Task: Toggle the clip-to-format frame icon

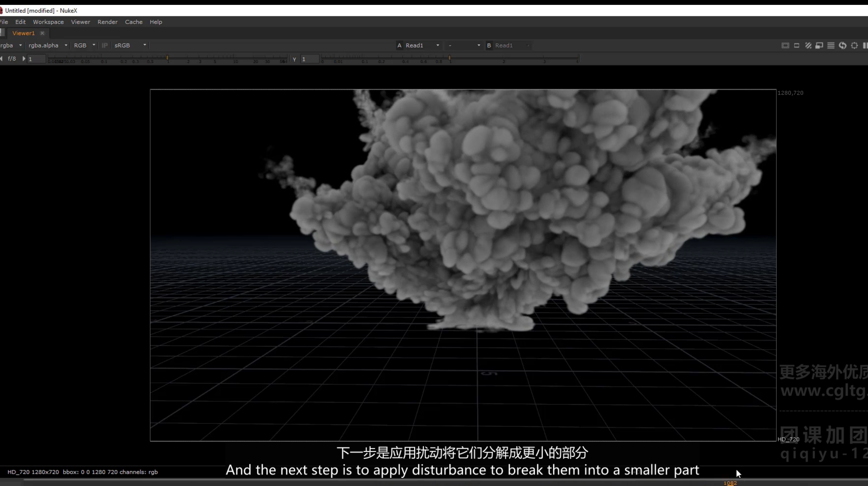Action: [785, 45]
